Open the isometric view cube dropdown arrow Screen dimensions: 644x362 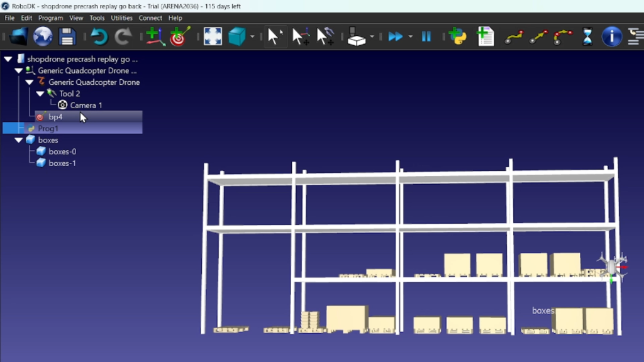tap(252, 36)
